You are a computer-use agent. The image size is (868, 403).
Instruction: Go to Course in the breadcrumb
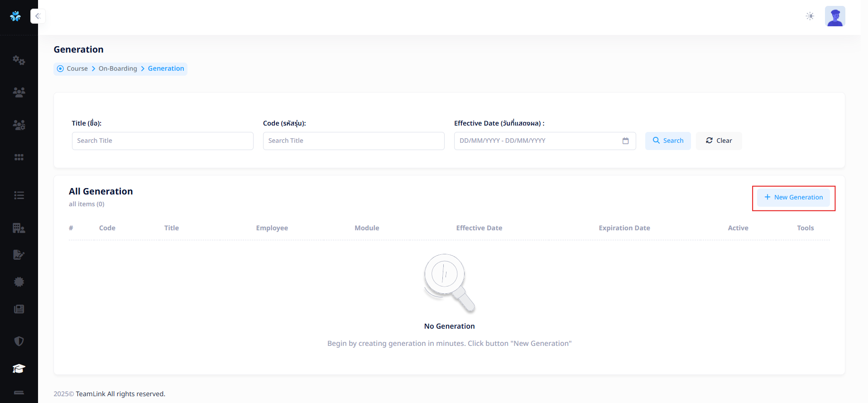tap(77, 68)
